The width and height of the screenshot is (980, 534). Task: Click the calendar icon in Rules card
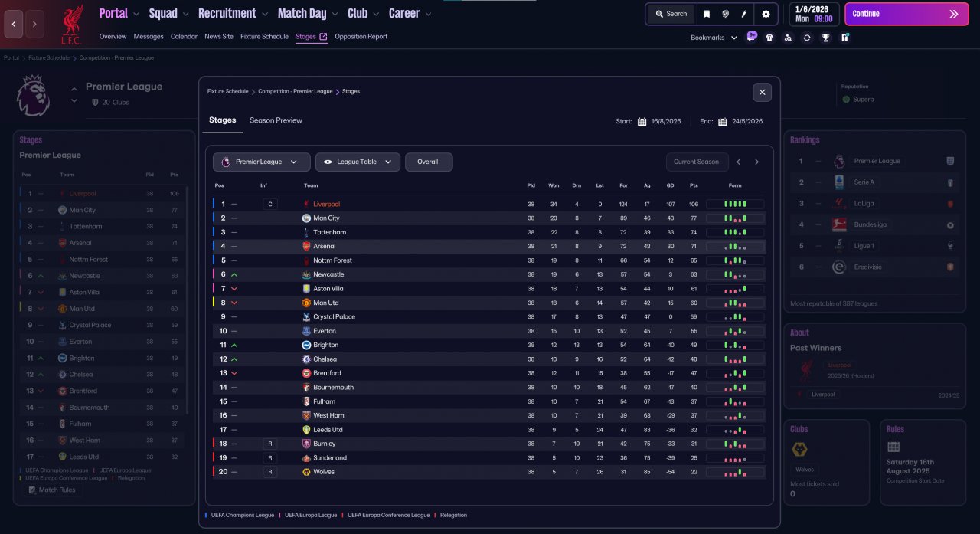(x=893, y=447)
